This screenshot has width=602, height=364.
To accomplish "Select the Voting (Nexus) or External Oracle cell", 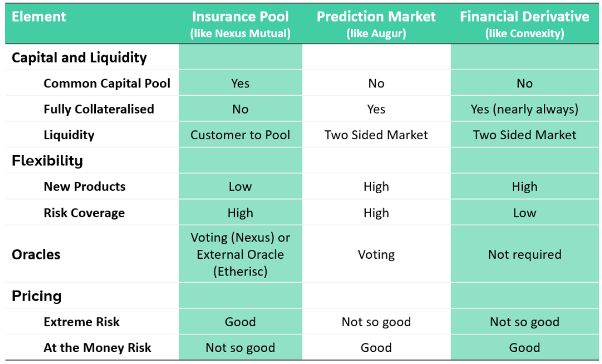I will point(240,254).
